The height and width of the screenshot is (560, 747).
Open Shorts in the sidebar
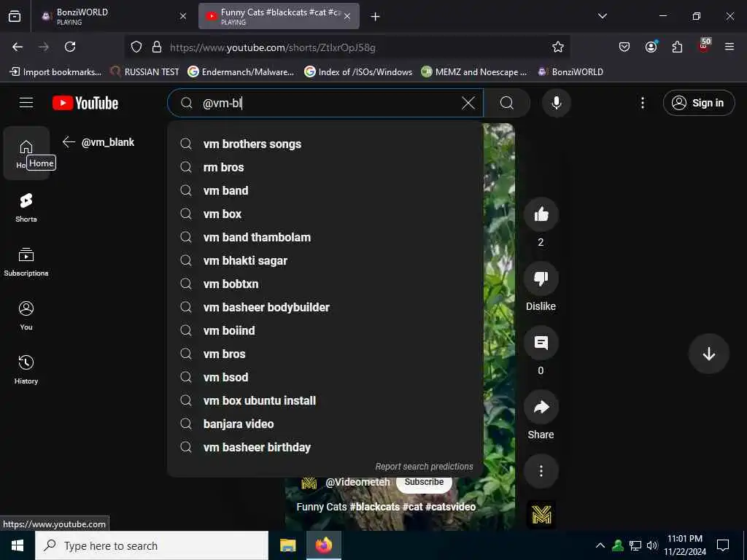26,208
